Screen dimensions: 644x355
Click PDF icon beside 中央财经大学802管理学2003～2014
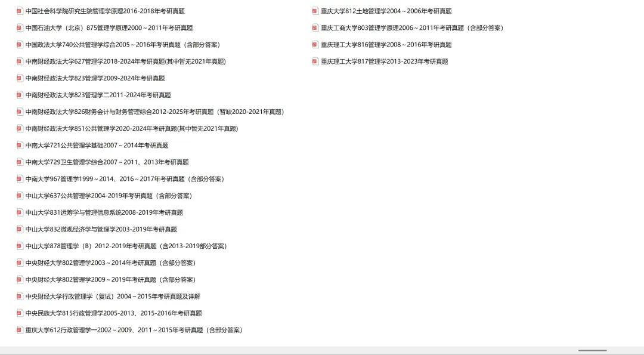click(20, 263)
